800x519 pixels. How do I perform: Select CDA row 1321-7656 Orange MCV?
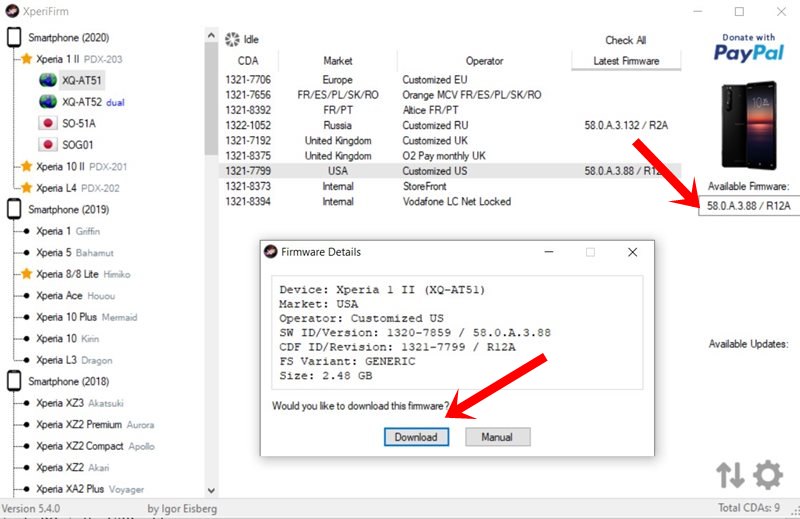click(450, 95)
